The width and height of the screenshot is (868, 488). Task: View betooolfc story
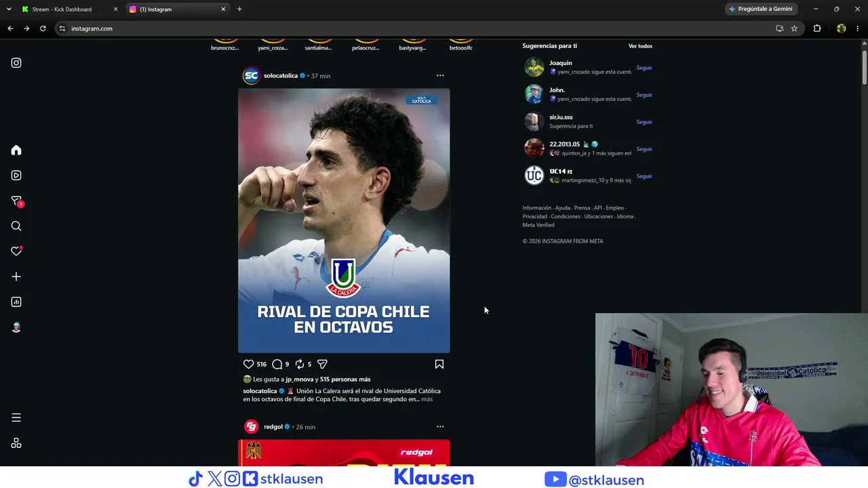(461, 45)
